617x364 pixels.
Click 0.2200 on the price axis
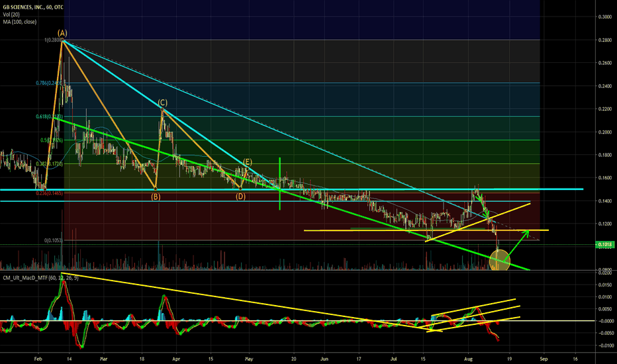tap(605, 109)
